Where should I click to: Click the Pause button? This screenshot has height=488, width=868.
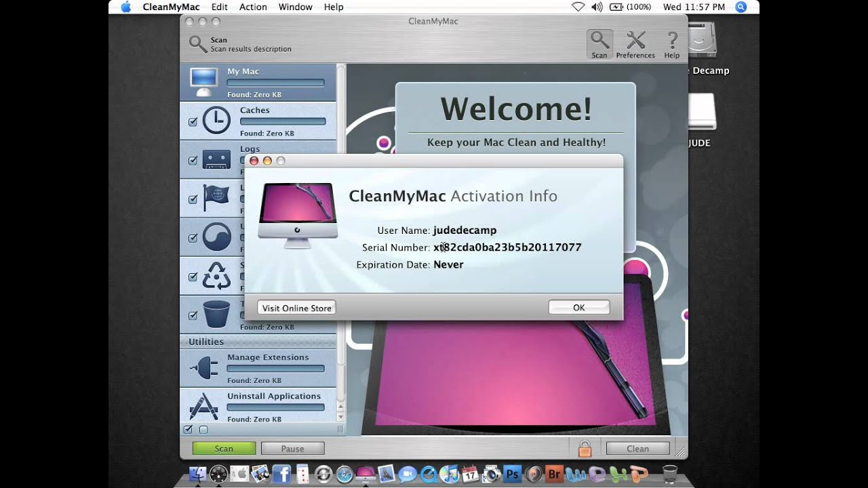coord(292,448)
